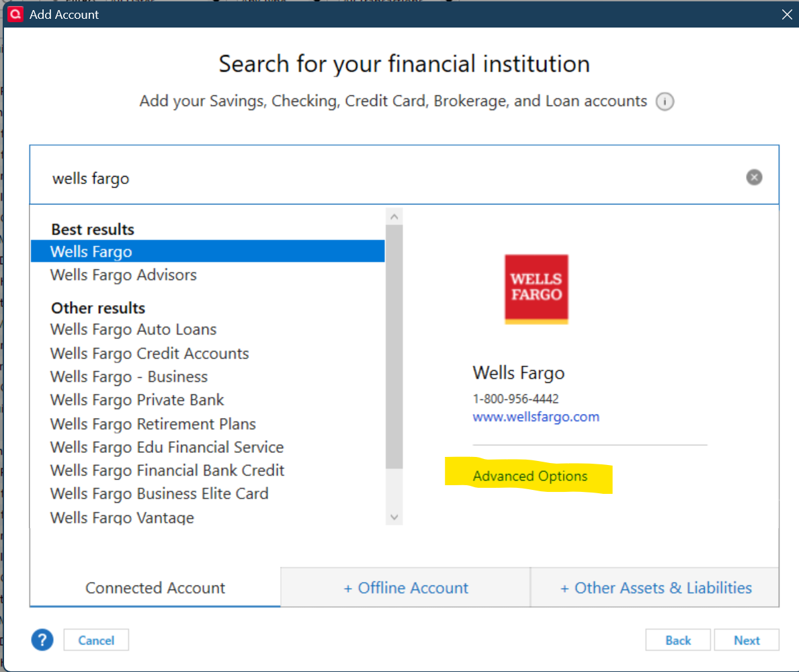The width and height of the screenshot is (799, 672).
Task: Switch to Offline Account tab
Action: [x=406, y=587]
